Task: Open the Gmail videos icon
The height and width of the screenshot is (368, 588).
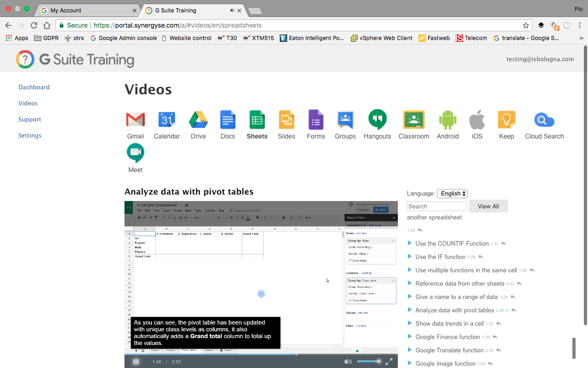Action: click(136, 120)
